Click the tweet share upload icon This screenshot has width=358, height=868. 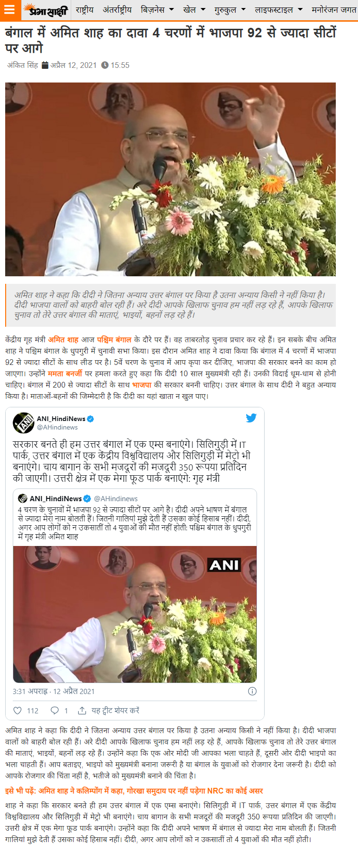pos(82,711)
